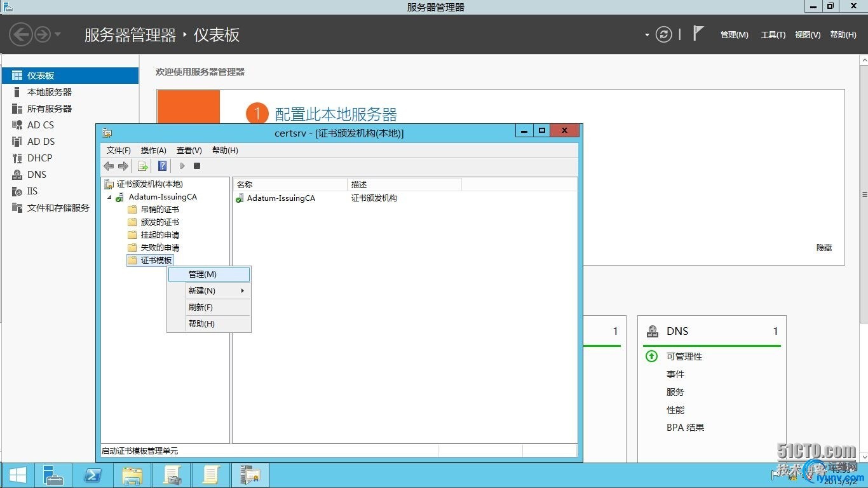Choose 帮助(H) from the context menu
The image size is (868, 488).
click(x=209, y=324)
